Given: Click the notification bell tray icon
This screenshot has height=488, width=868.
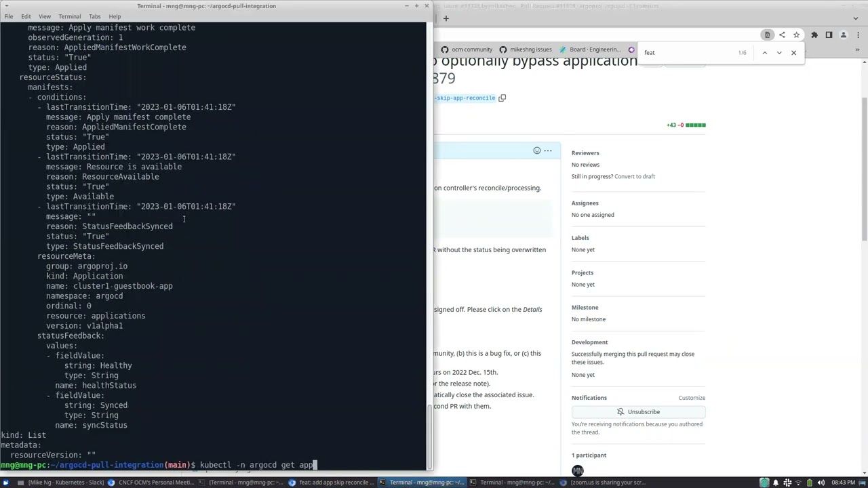Looking at the screenshot, I should coord(776,483).
